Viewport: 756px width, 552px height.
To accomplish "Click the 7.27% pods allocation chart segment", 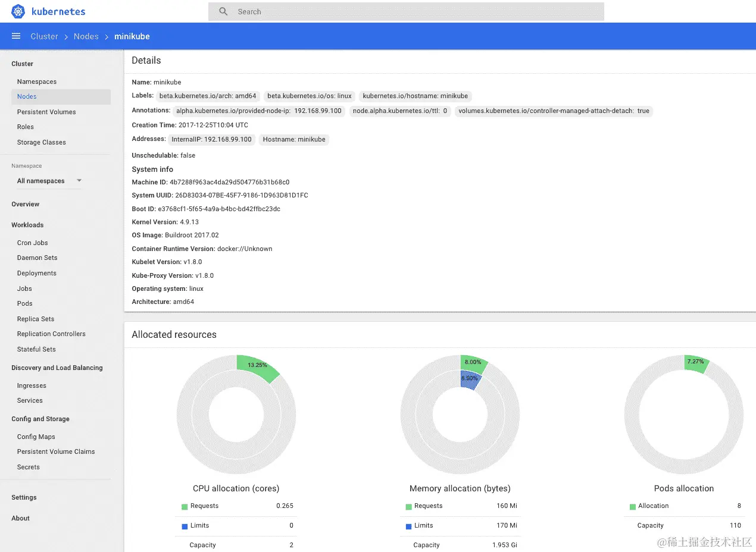I will (696, 363).
